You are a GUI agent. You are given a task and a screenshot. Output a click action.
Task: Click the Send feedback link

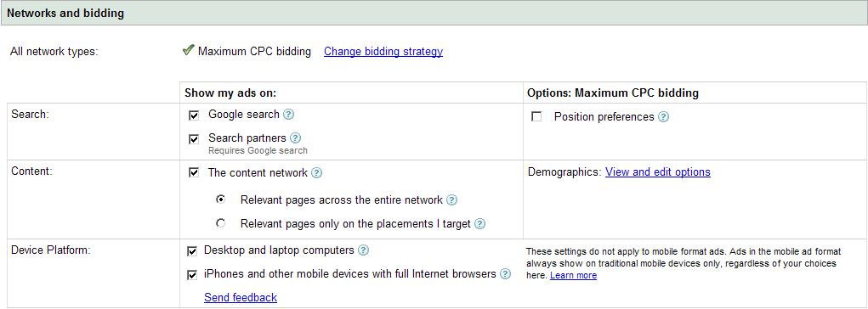(x=241, y=297)
